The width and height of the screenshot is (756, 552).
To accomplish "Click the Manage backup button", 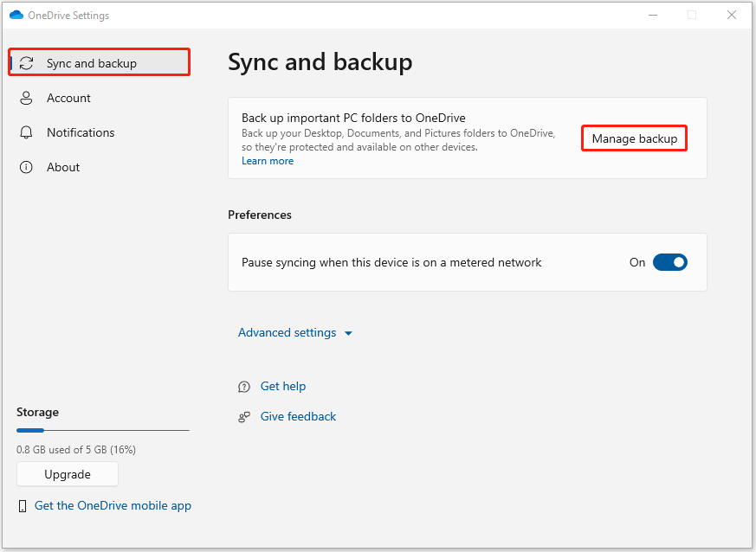I will tap(635, 138).
